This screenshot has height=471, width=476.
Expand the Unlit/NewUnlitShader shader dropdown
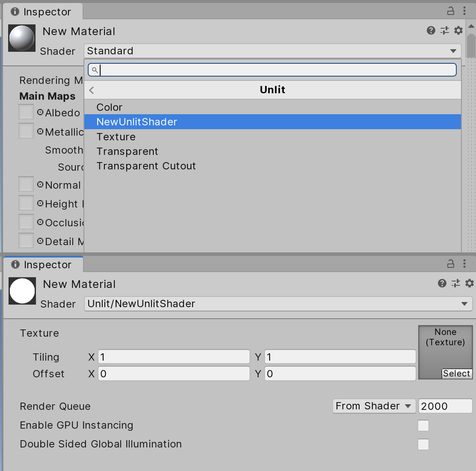coord(278,304)
